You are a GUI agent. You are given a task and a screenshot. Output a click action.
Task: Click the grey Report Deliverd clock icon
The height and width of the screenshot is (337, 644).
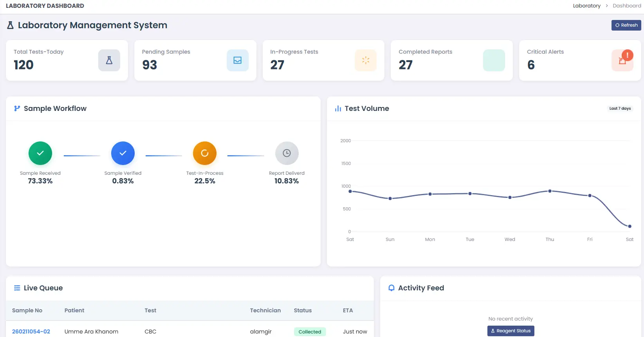[287, 153]
